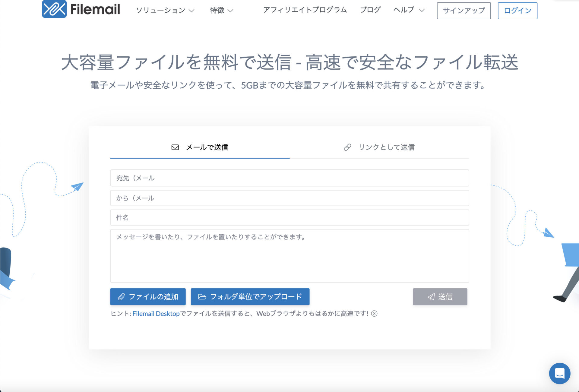Click the ログイン button
The image size is (579, 392).
tap(517, 11)
